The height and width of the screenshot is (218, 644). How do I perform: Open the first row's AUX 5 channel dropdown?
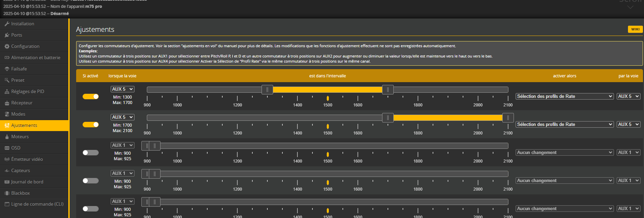click(122, 89)
